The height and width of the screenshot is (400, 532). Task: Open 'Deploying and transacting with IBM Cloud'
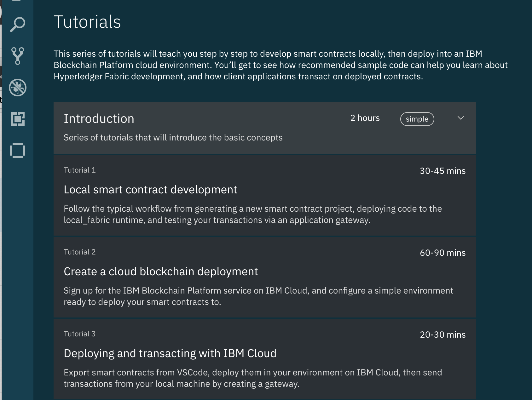pos(170,353)
